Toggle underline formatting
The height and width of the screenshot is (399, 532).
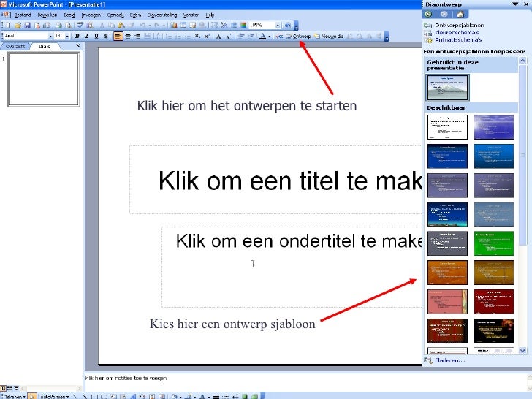click(x=96, y=36)
